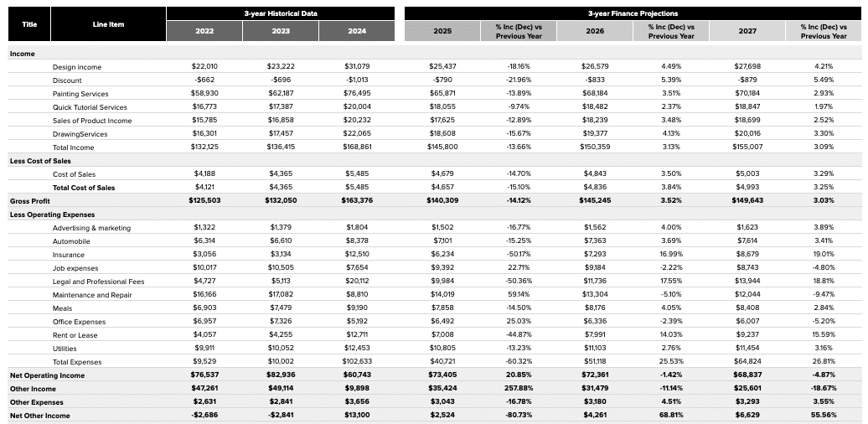Select the Line Item column header
This screenshot has height=424, width=868.
[108, 24]
